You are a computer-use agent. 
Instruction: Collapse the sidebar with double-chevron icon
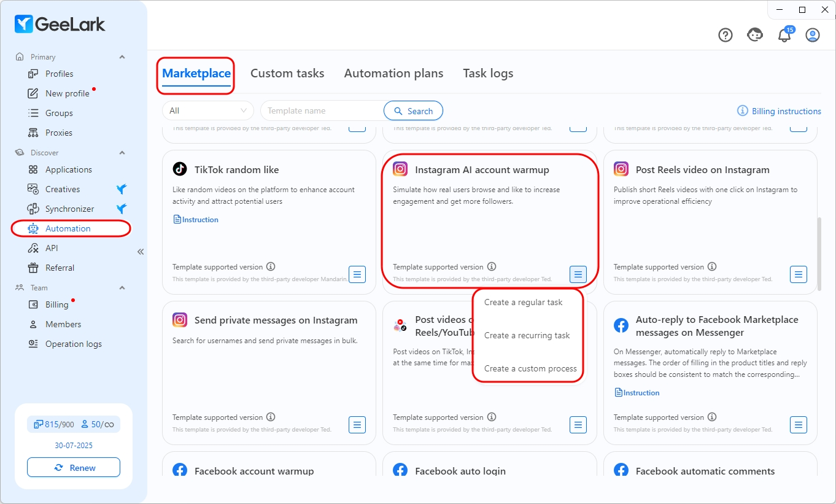[141, 252]
